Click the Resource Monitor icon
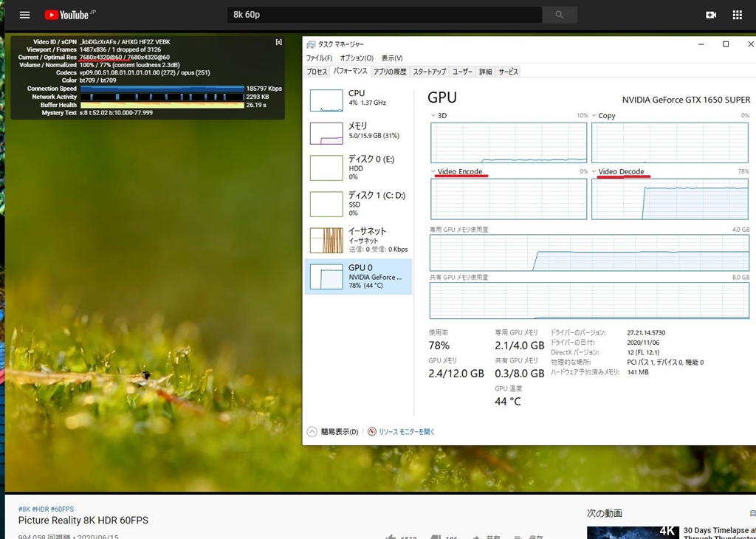Screen dimensions: 756x539 [372, 431]
